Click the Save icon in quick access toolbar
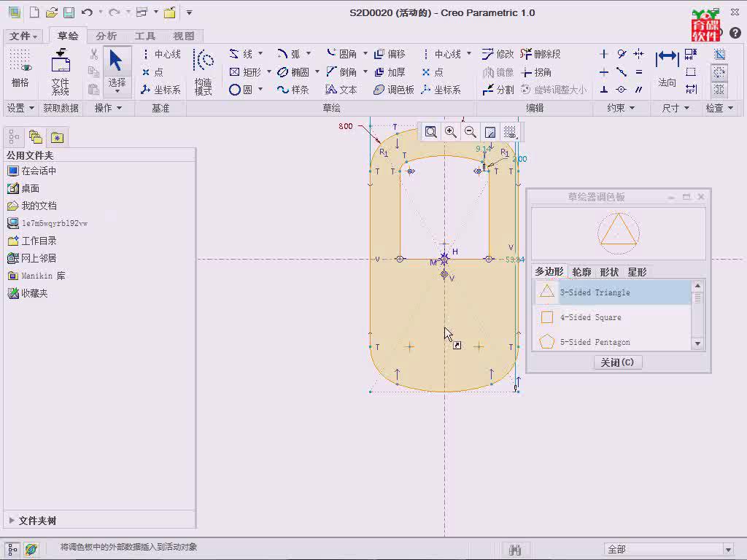The height and width of the screenshot is (560, 747). pyautogui.click(x=69, y=13)
